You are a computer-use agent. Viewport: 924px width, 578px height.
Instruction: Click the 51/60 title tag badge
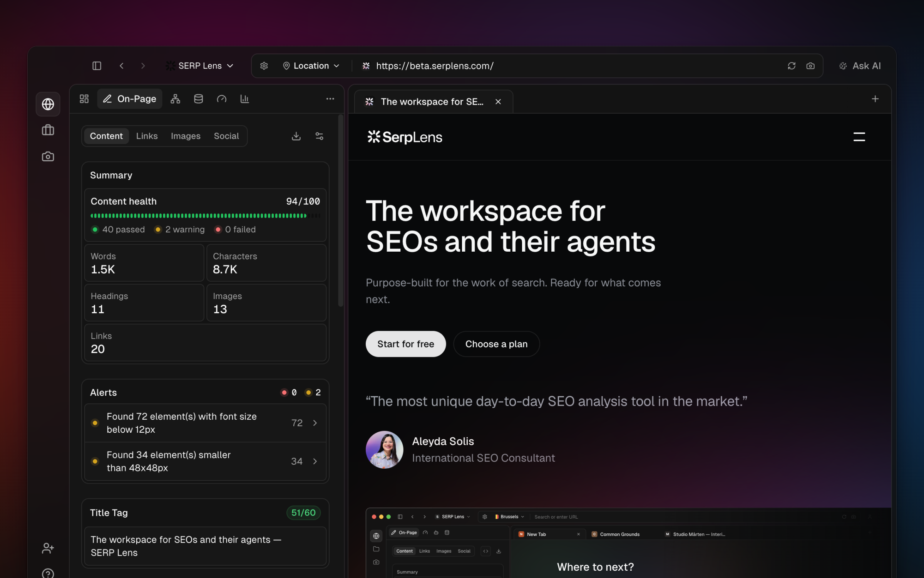point(303,512)
